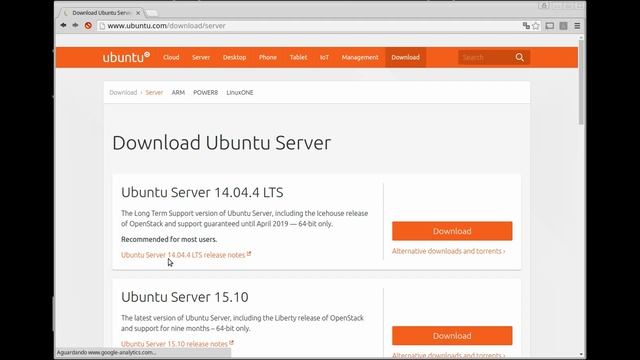The height and width of the screenshot is (360, 640).
Task: Open the ARM download link
Action: pyautogui.click(x=178, y=93)
